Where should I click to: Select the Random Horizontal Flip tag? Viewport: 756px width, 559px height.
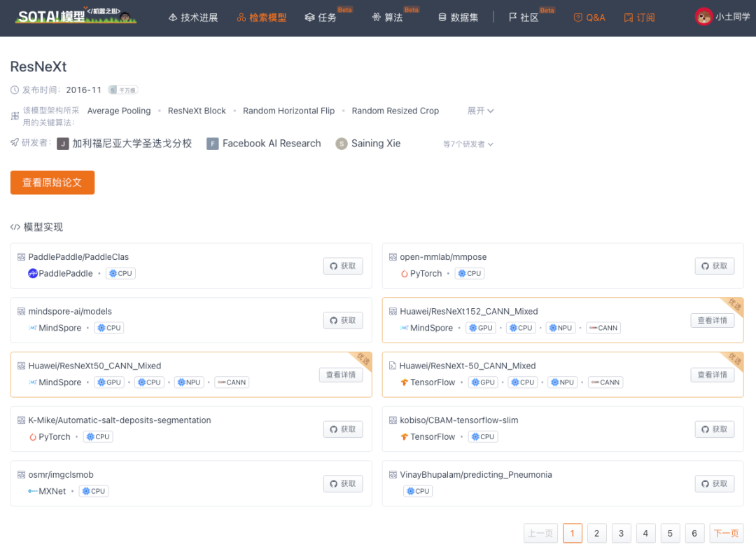pyautogui.click(x=289, y=111)
